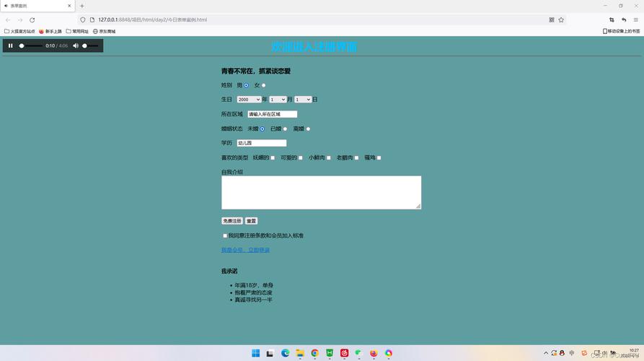Select 已婚 marital status option

[285, 129]
